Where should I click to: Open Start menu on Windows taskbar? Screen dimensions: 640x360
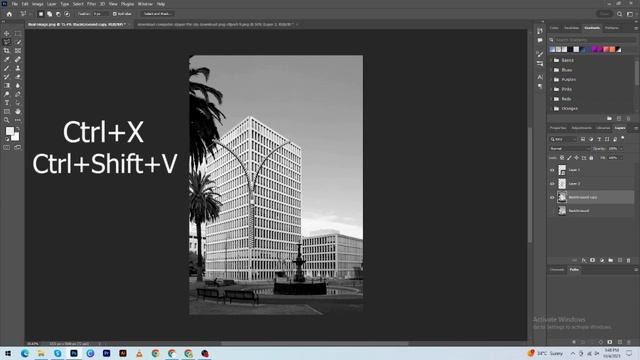(8, 353)
